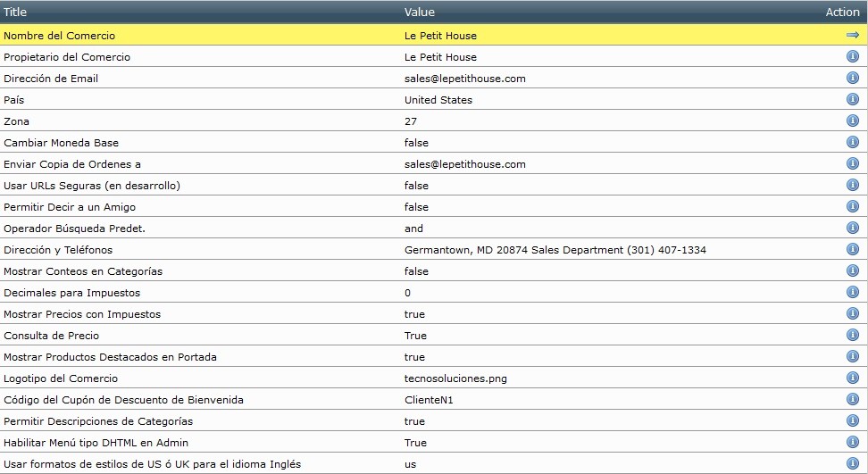Click the Title column header
The height and width of the screenshot is (474, 868).
click(x=15, y=12)
